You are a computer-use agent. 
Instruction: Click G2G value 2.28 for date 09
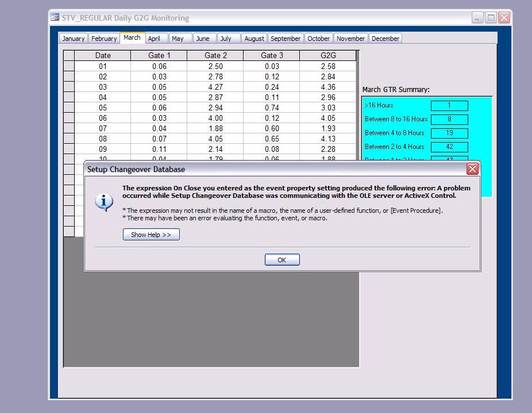coord(328,149)
